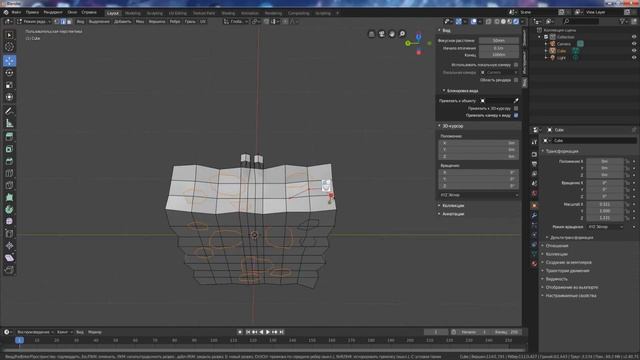Select the Loop Cut tool
Image resolution: width=640 pixels, height=360 pixels.
click(9, 173)
